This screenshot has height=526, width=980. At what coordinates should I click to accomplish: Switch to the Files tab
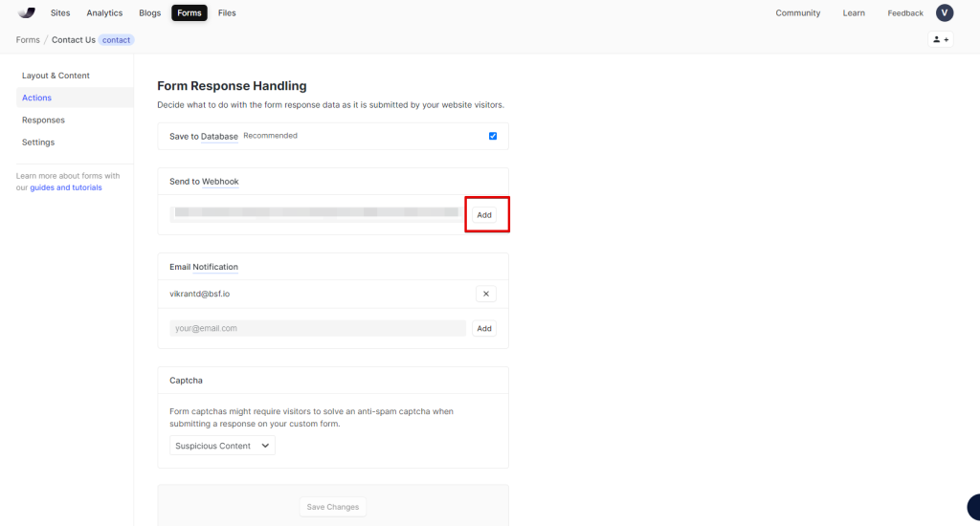coord(227,13)
